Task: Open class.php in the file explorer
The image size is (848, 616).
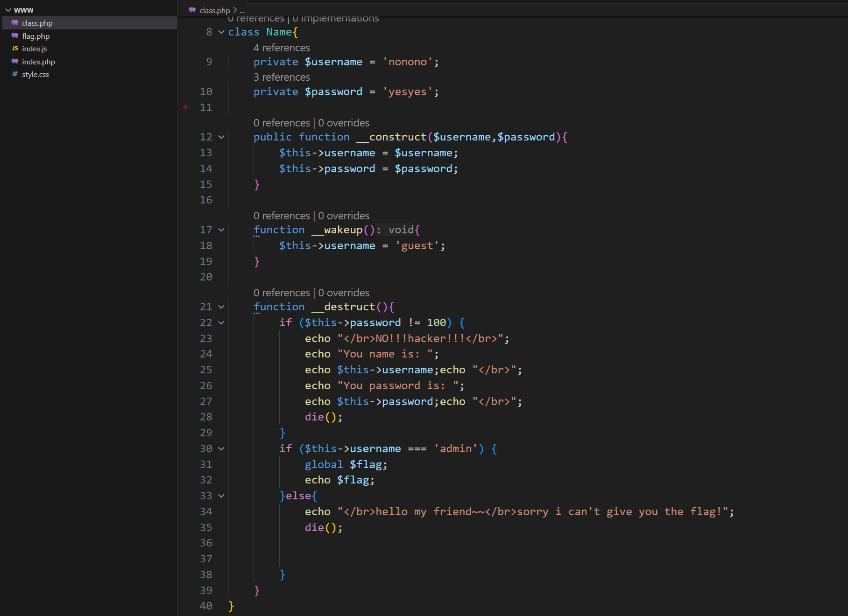Action: [x=89, y=23]
